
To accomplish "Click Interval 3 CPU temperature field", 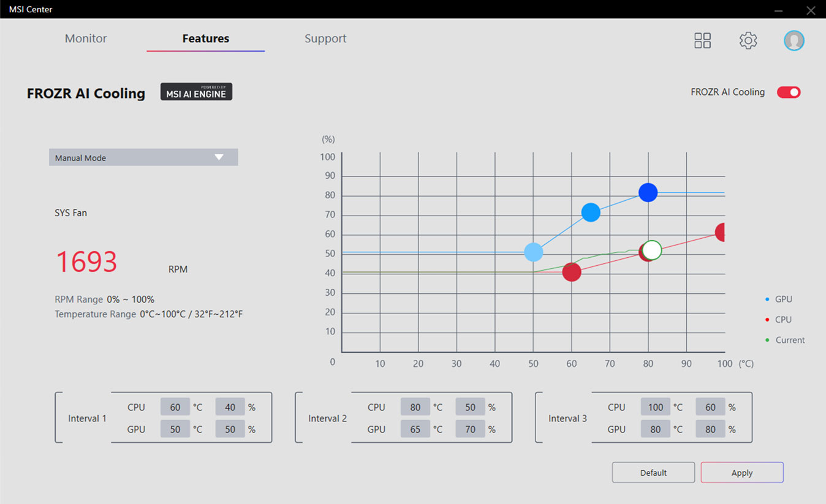I will pyautogui.click(x=656, y=407).
